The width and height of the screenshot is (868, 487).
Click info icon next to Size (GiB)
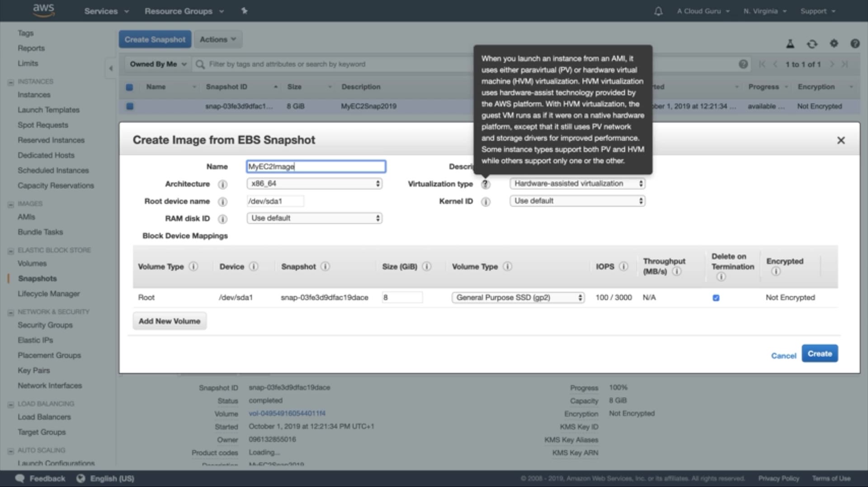[x=426, y=267]
